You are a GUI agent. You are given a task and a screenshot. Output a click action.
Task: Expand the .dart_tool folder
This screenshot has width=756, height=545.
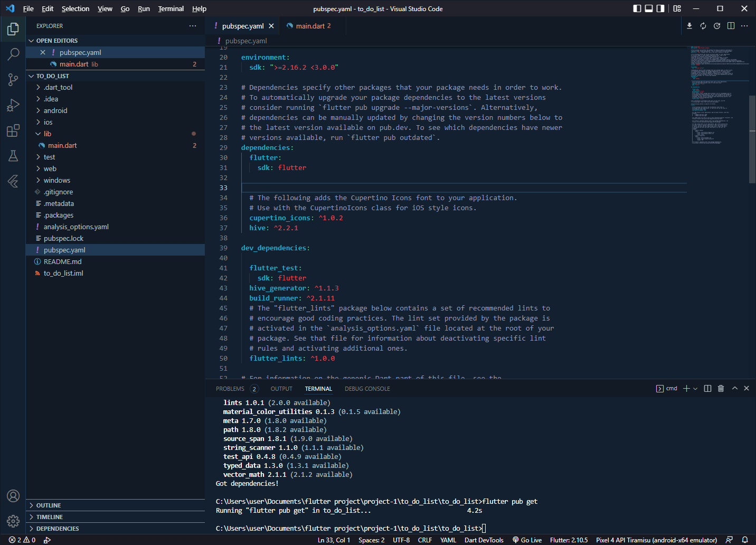[115, 87]
